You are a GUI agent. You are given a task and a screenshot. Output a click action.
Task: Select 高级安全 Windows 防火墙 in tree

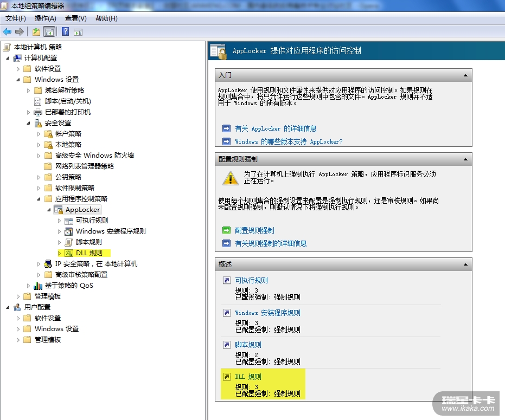pos(94,156)
